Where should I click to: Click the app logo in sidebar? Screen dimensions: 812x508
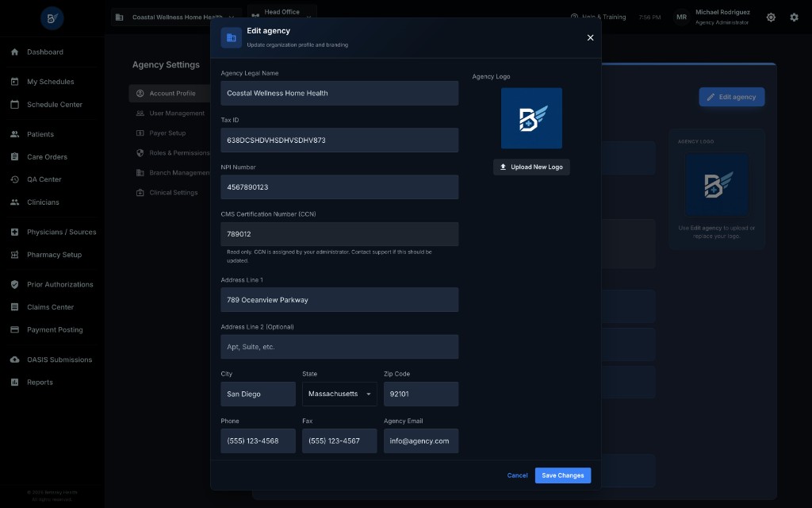(52, 18)
